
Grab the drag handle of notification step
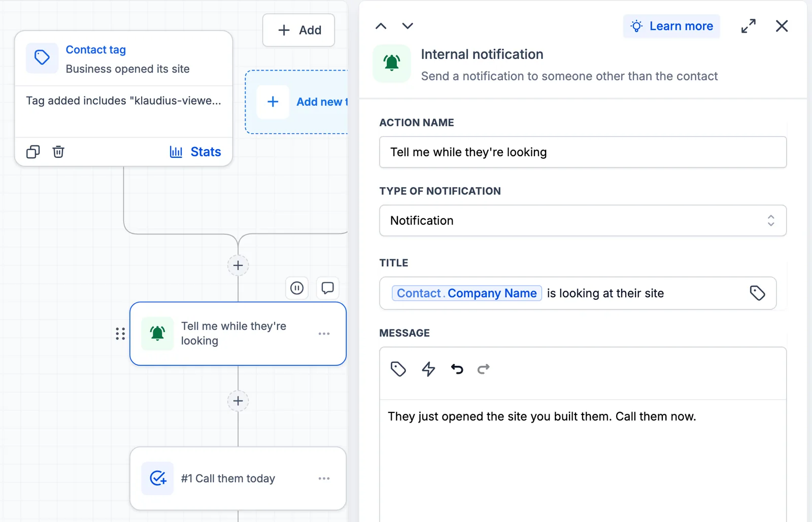point(120,333)
